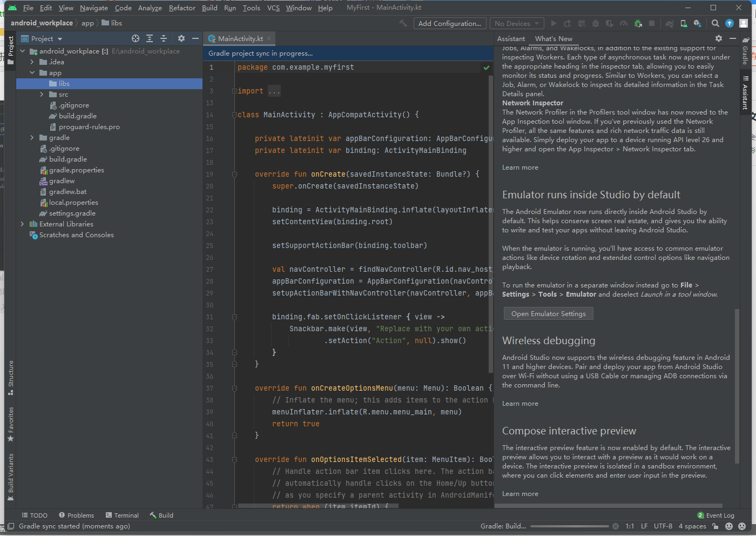Toggle the Favorites tool window
The width and height of the screenshot is (756, 536).
(x=10, y=424)
